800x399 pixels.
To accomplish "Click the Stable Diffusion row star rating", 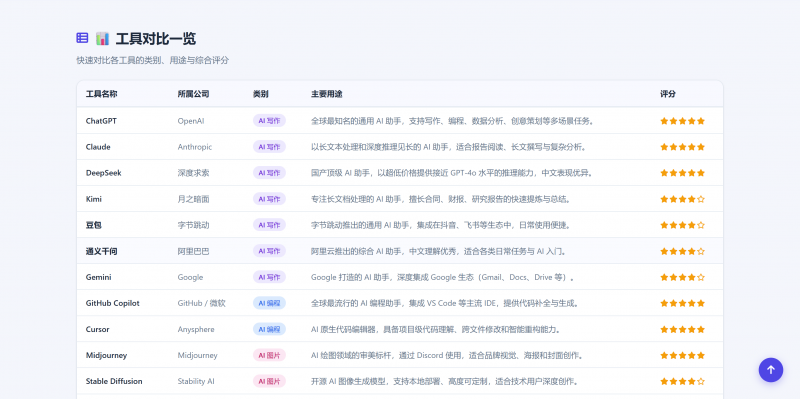I will coord(682,381).
